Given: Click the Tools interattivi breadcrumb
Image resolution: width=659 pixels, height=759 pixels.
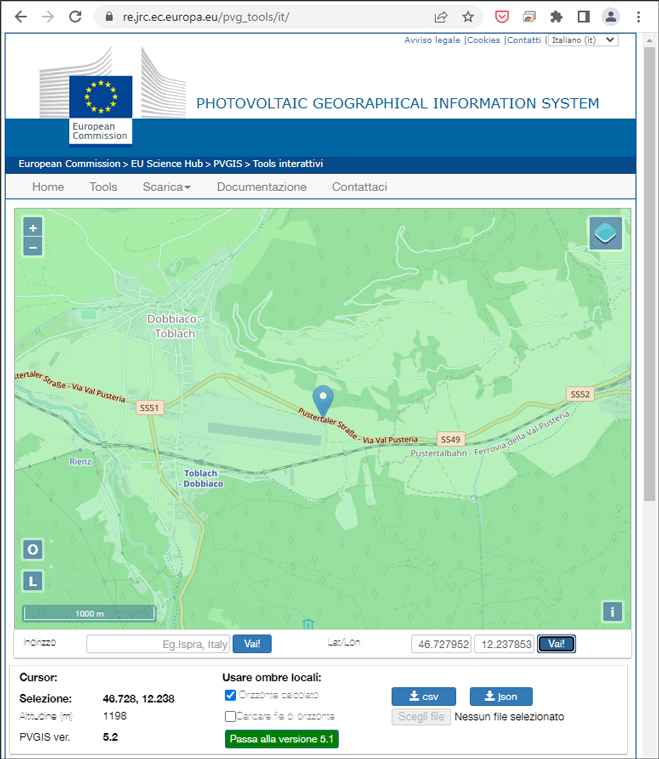Looking at the screenshot, I should (288, 164).
